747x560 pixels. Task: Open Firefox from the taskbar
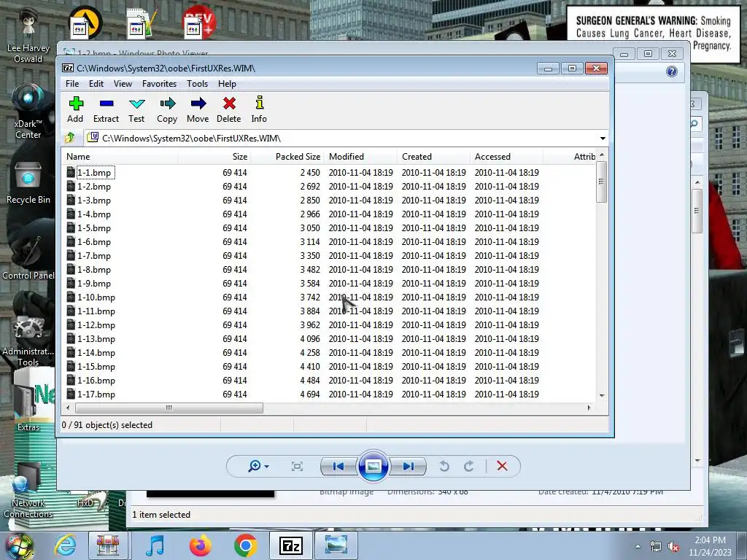tap(201, 545)
